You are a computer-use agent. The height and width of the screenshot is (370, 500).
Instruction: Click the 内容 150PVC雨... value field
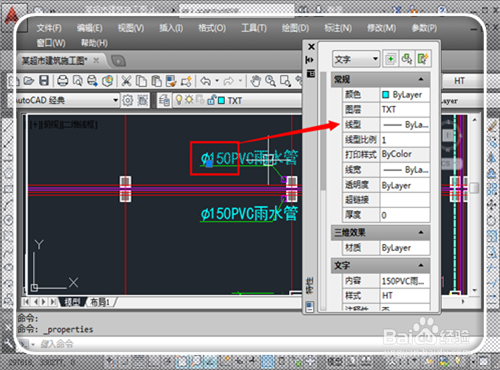point(405,281)
